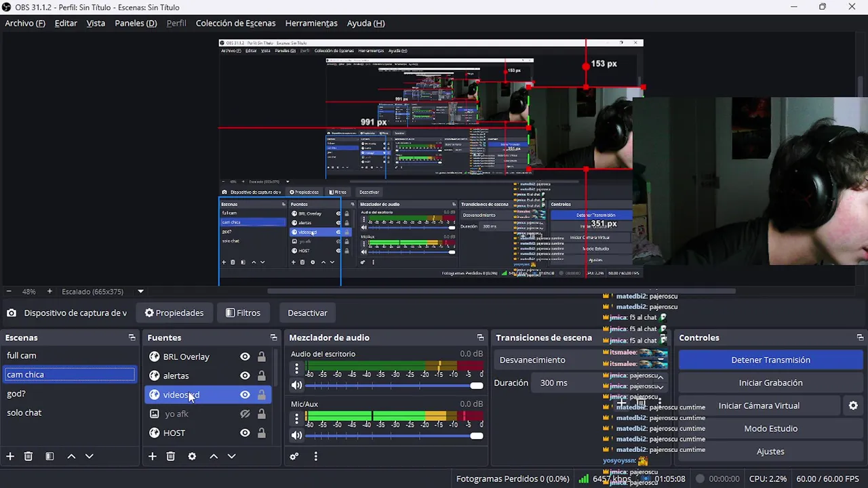Add a new source in Fuentes panel
This screenshot has width=868, height=488.
click(153, 456)
